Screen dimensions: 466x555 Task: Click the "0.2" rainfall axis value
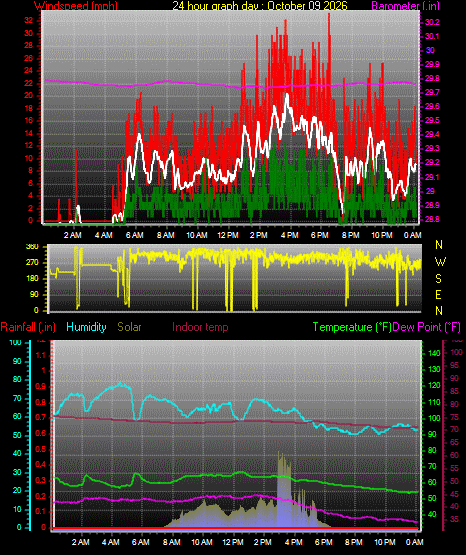tap(41, 496)
